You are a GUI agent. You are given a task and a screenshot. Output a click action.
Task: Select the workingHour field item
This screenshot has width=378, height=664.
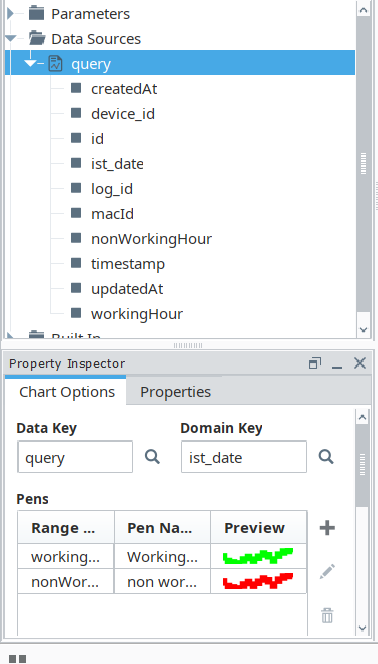[137, 314]
